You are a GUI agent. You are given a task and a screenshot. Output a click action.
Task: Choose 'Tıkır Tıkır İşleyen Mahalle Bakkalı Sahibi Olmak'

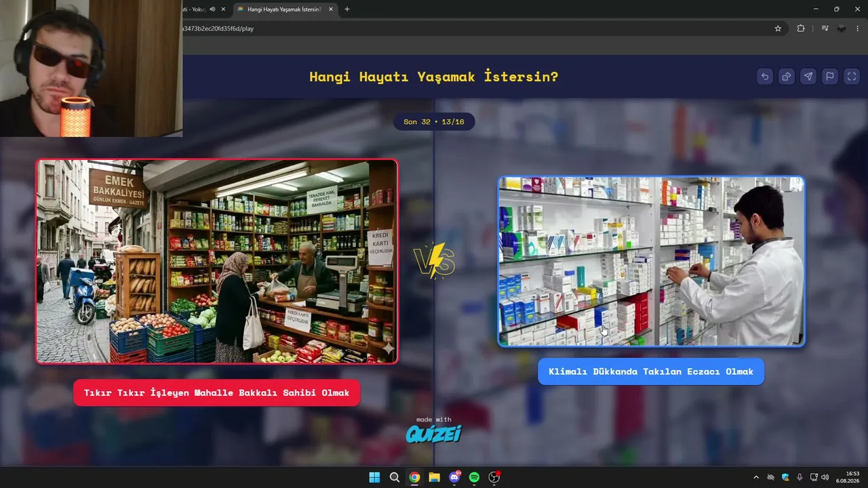[x=216, y=393]
